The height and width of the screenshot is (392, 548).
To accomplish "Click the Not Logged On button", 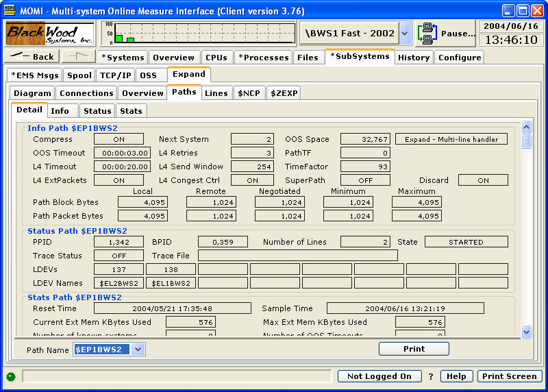I will click(379, 376).
